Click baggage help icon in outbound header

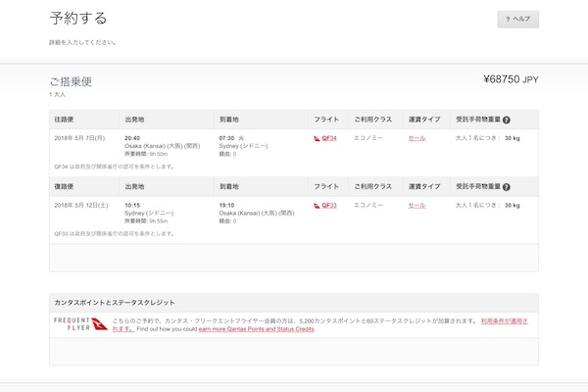point(507,120)
